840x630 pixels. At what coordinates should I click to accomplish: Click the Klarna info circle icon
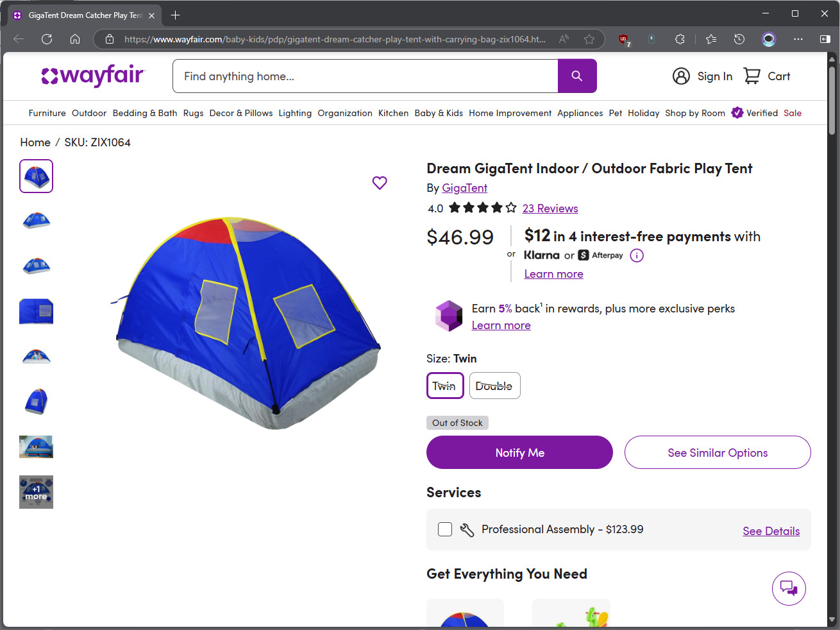coord(637,255)
